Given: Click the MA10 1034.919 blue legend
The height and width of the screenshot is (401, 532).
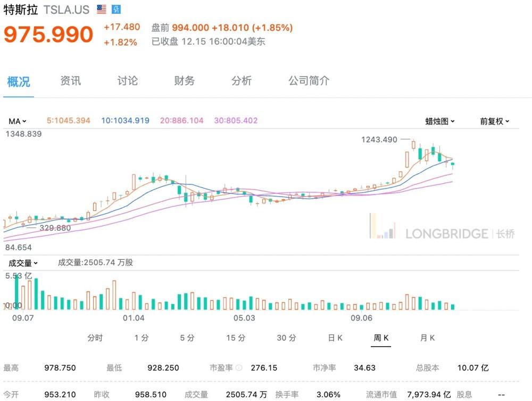Looking at the screenshot, I should coord(125,120).
